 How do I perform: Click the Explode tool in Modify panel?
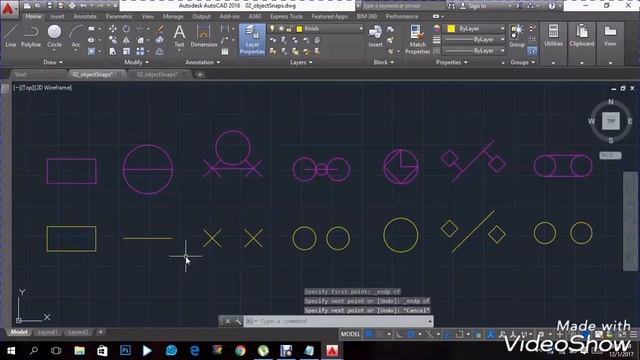[160, 40]
